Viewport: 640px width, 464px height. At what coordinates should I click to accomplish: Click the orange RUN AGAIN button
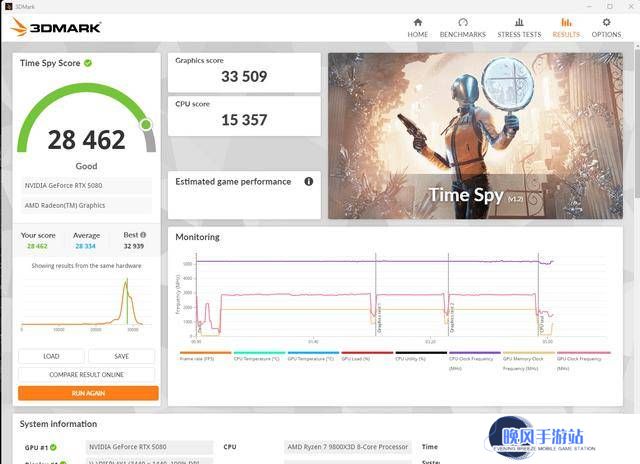tap(88, 393)
